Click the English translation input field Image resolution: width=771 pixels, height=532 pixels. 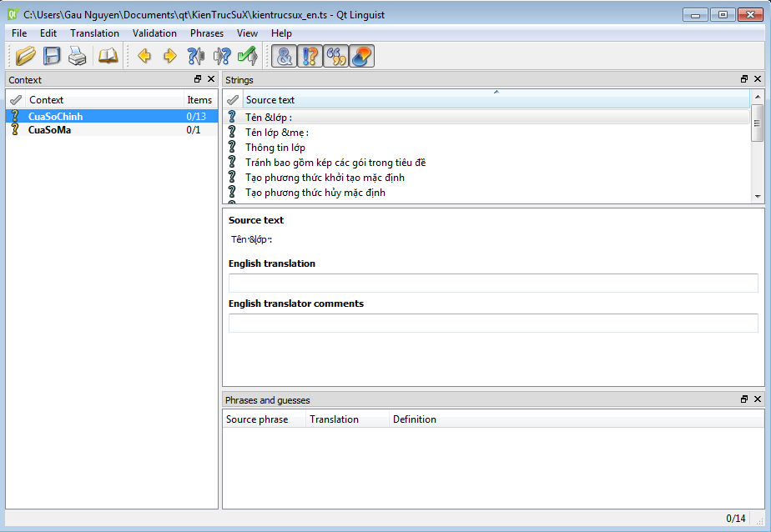tap(493, 283)
